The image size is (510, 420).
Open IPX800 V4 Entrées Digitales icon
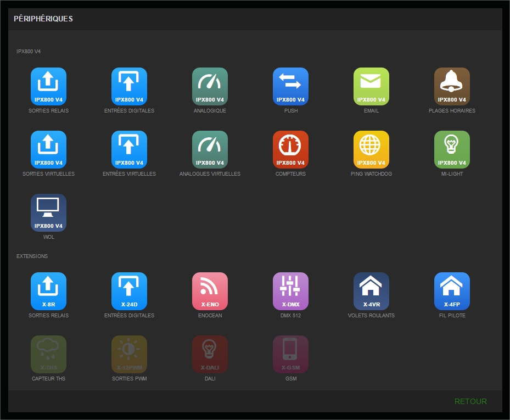[x=129, y=86]
